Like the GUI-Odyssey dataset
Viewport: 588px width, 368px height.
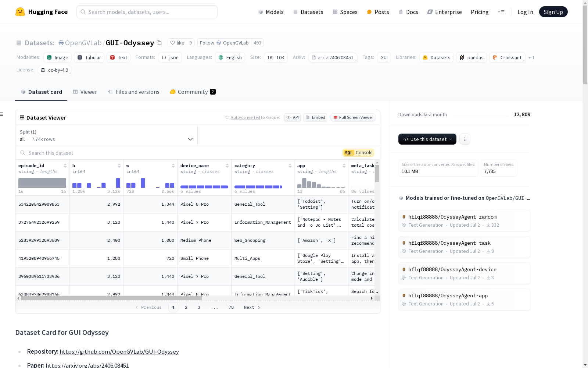pyautogui.click(x=177, y=43)
